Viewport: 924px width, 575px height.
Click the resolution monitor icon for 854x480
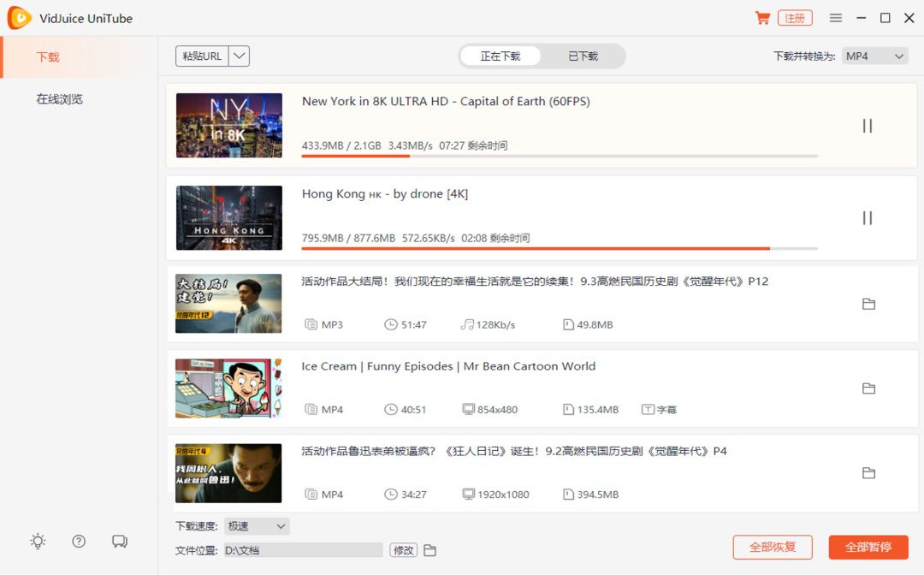coord(469,409)
